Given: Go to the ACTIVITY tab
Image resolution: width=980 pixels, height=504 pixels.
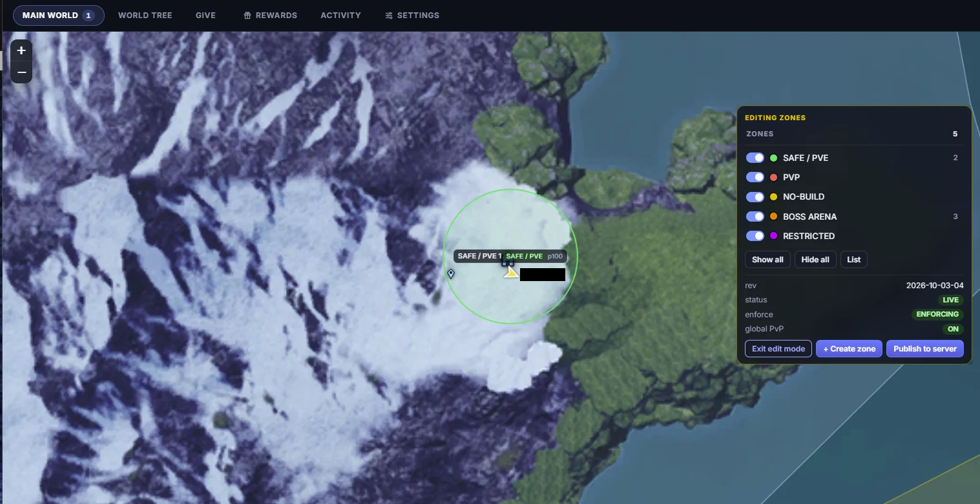Looking at the screenshot, I should click(340, 15).
